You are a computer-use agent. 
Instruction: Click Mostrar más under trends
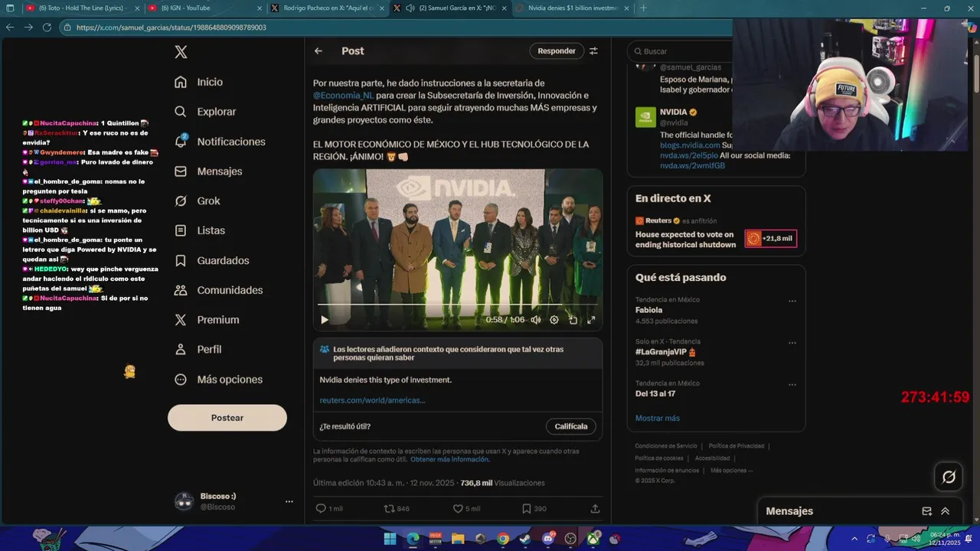click(657, 418)
